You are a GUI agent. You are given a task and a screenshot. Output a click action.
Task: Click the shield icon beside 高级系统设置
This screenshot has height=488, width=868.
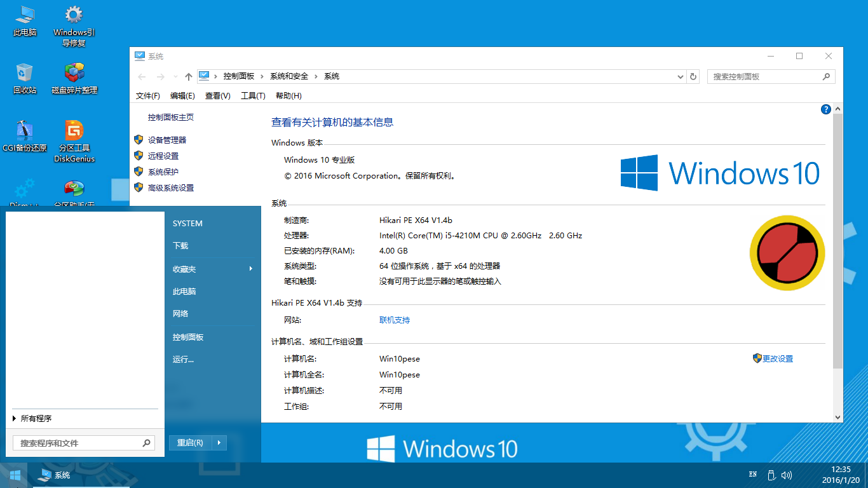click(139, 187)
